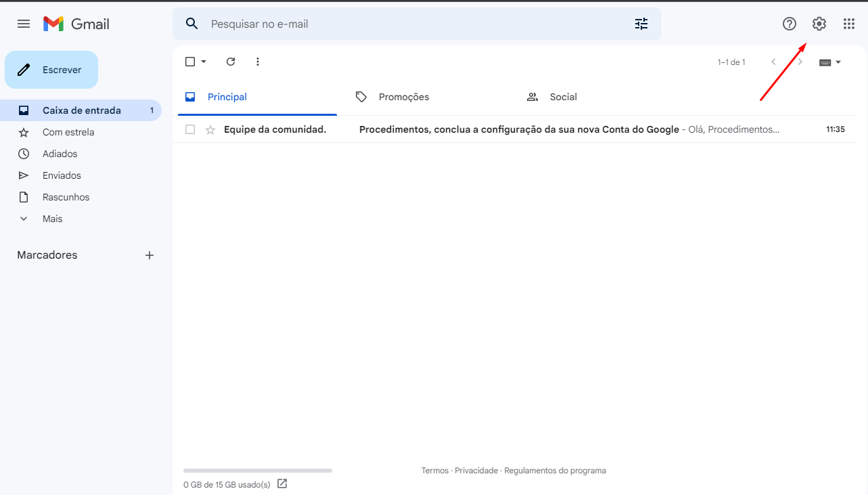868x495 pixels.
Task: Create new label plus icon
Action: [150, 255]
